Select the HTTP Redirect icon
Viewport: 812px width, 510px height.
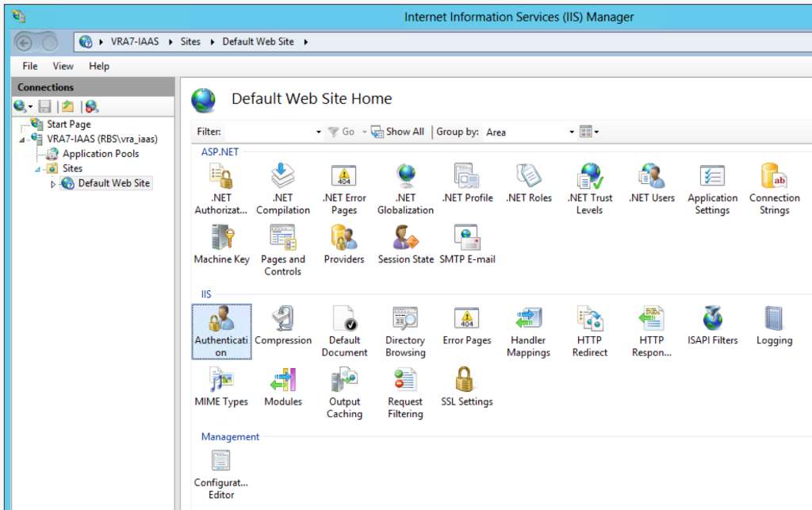pyautogui.click(x=590, y=325)
